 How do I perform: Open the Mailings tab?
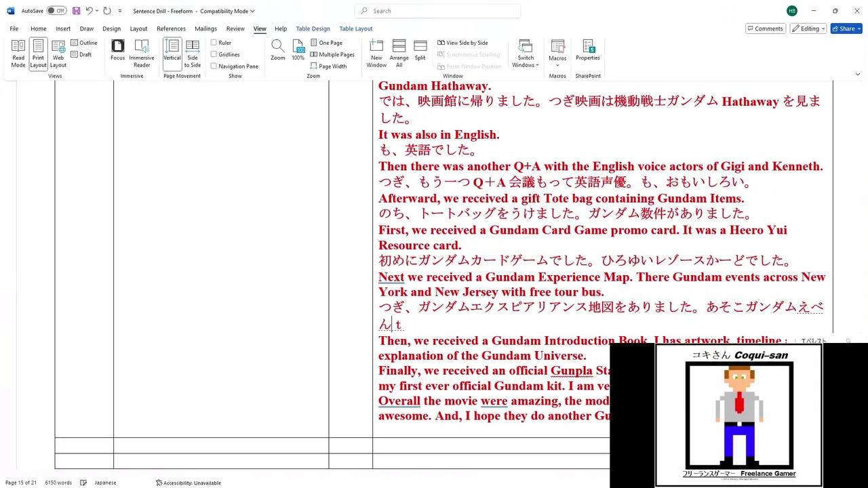205,28
